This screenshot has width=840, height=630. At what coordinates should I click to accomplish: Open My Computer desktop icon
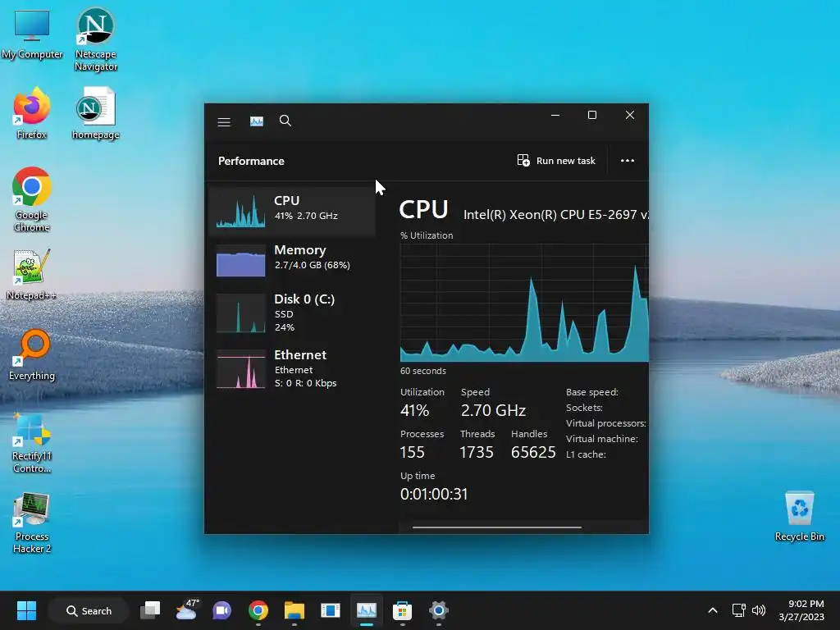32,34
